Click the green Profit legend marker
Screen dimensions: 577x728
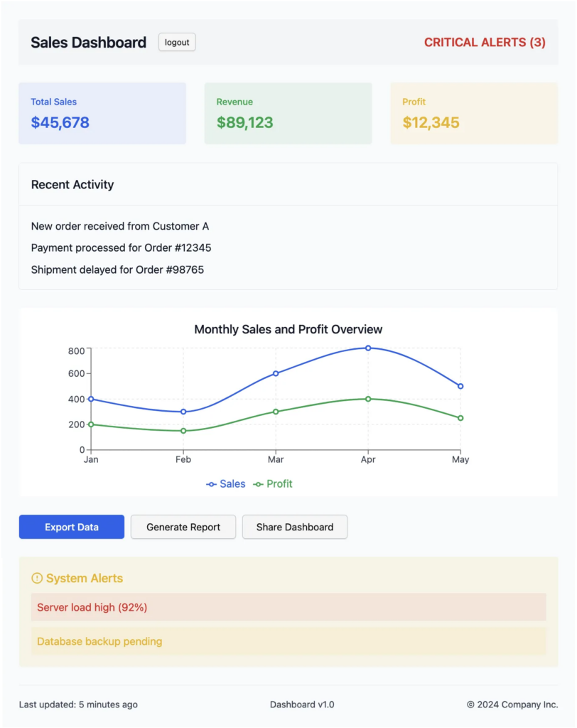point(260,483)
